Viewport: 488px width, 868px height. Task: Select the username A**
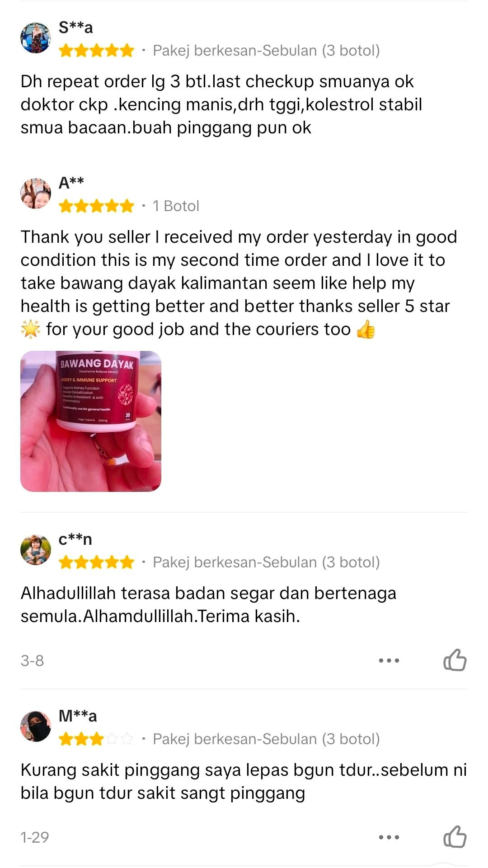point(71,183)
